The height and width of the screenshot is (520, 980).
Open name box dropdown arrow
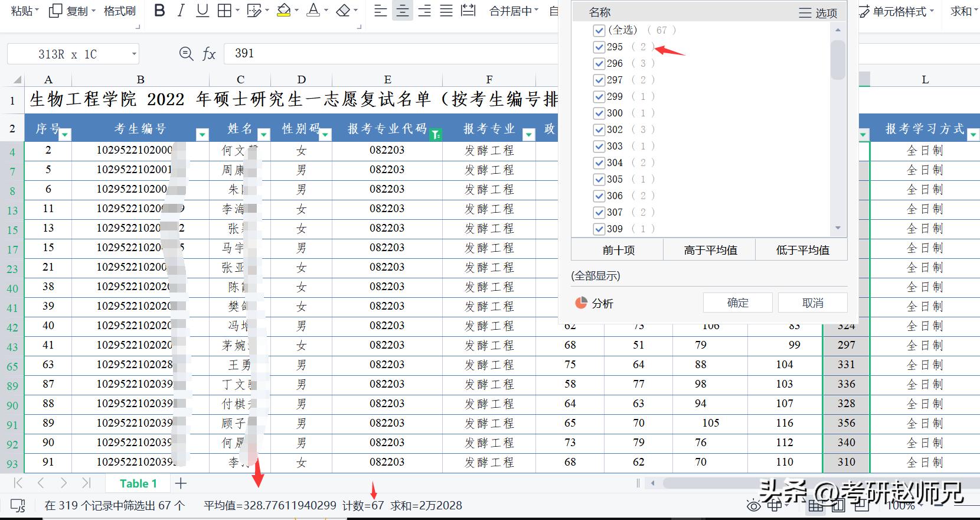coord(134,54)
